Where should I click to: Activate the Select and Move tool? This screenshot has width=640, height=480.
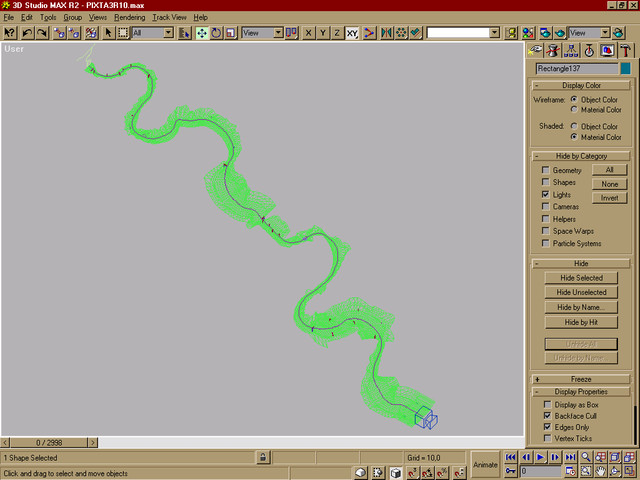202,33
